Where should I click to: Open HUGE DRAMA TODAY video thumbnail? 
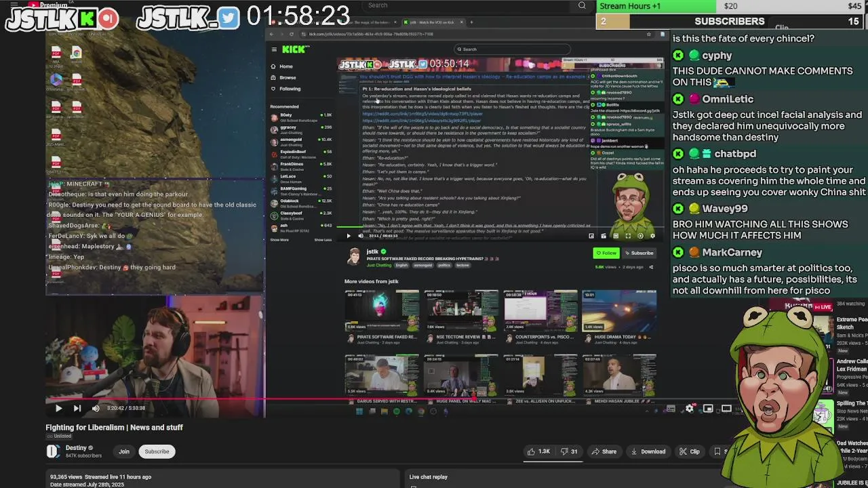point(619,310)
